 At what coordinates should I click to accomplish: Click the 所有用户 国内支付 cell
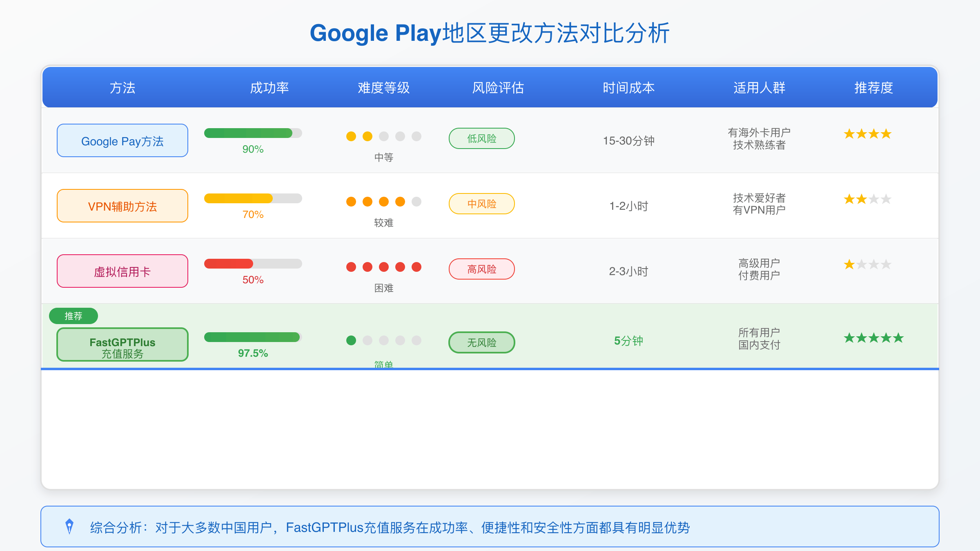point(759,339)
